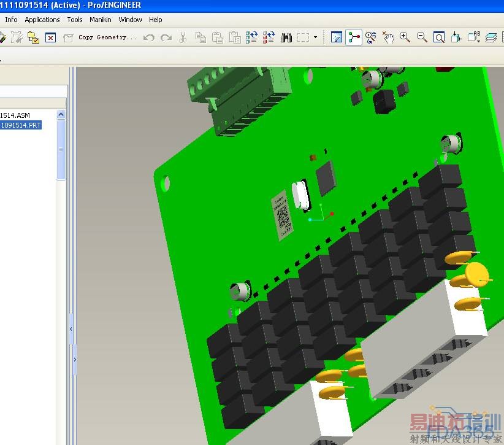Image resolution: width=504 pixels, height=445 pixels.
Task: Open the Window menu
Action: click(130, 20)
